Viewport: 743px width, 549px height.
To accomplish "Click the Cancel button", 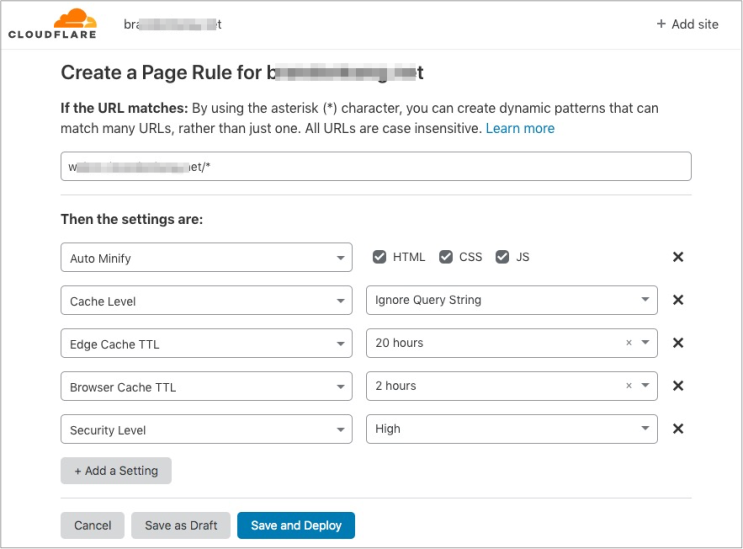I will pos(92,525).
